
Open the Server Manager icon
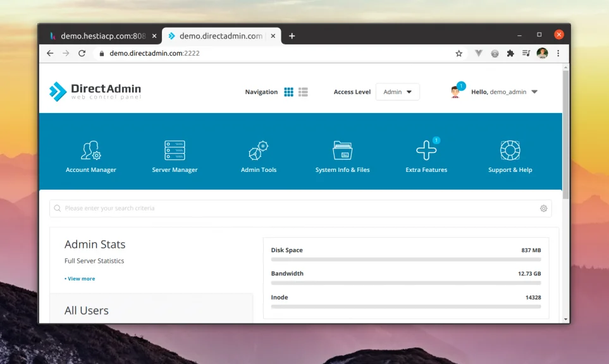click(x=175, y=150)
